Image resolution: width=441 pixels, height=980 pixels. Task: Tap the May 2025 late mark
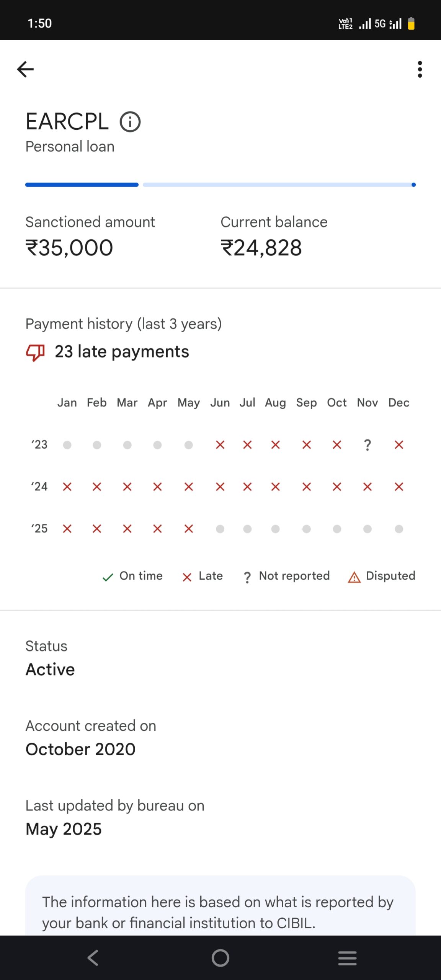[189, 529]
